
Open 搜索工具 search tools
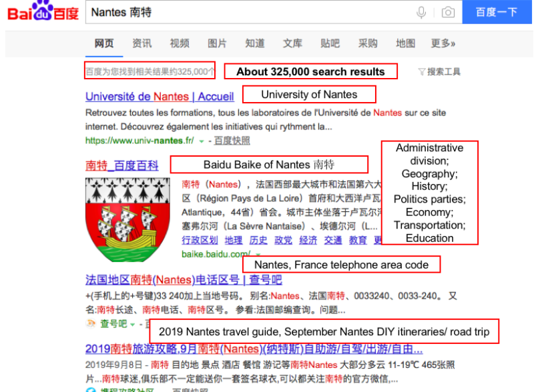pyautogui.click(x=444, y=72)
